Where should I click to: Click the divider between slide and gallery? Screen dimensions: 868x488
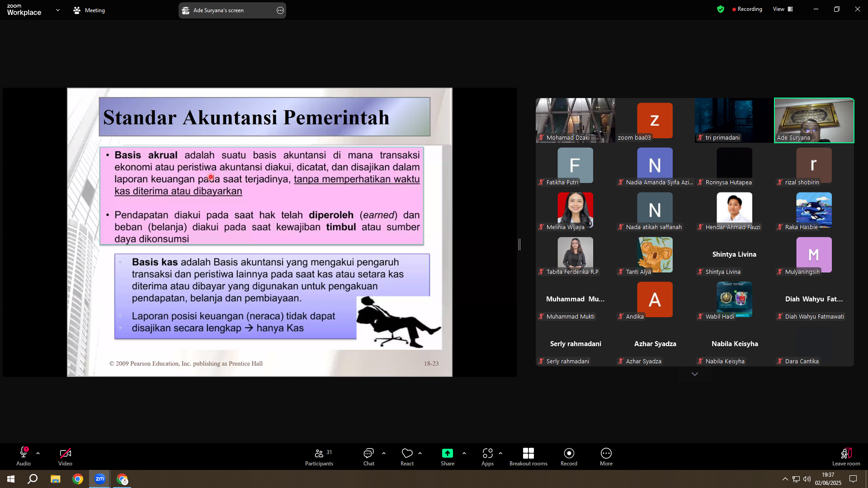pos(519,244)
